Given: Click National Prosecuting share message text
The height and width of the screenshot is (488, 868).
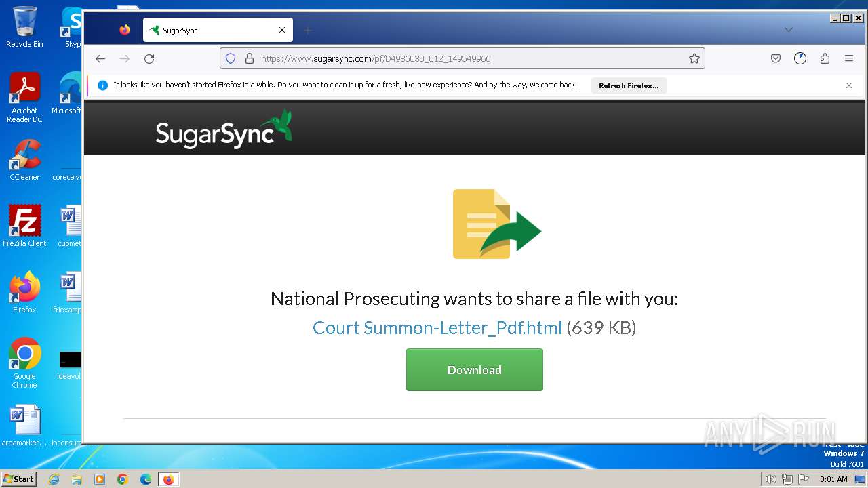Looking at the screenshot, I should pyautogui.click(x=475, y=298).
